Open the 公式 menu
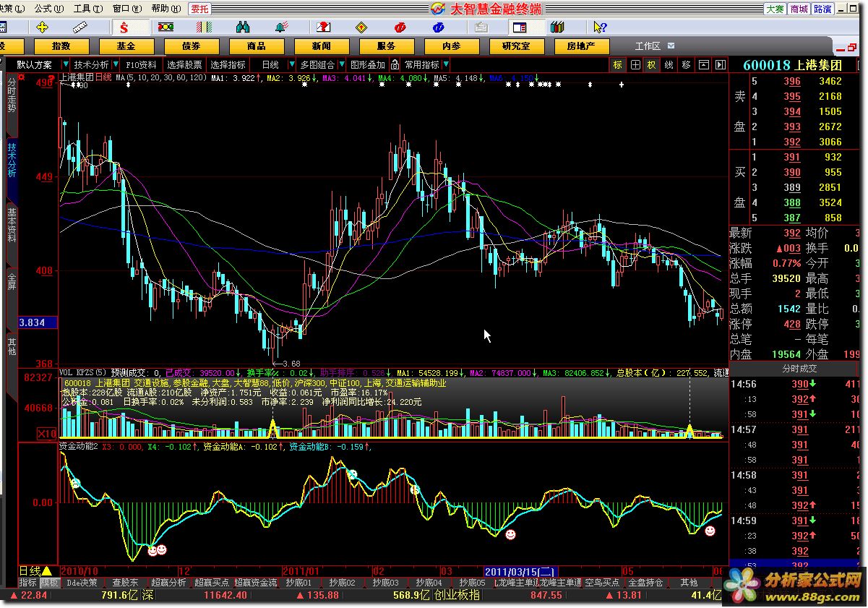This screenshot has height=608, width=868. 48,9
